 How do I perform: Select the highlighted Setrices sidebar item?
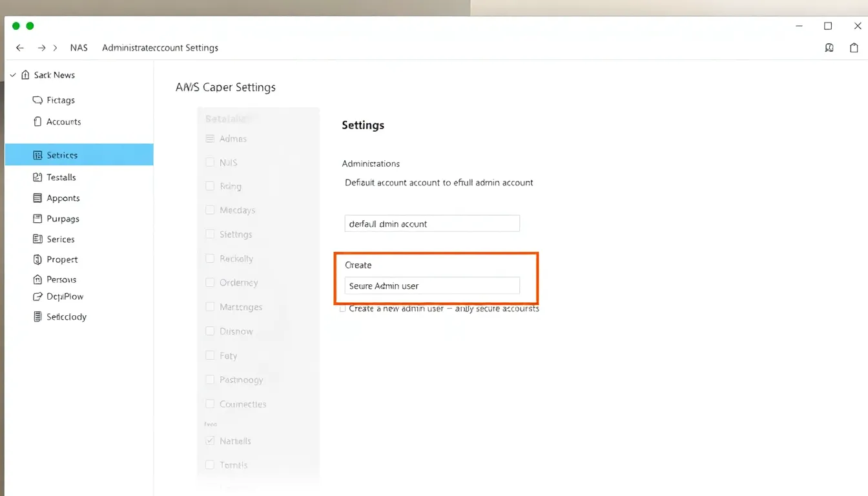79,155
